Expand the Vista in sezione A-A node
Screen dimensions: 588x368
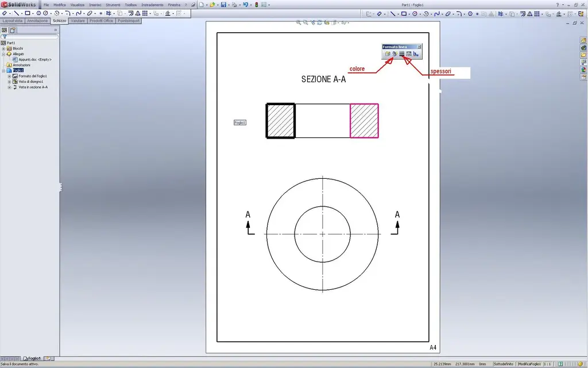[9, 87]
